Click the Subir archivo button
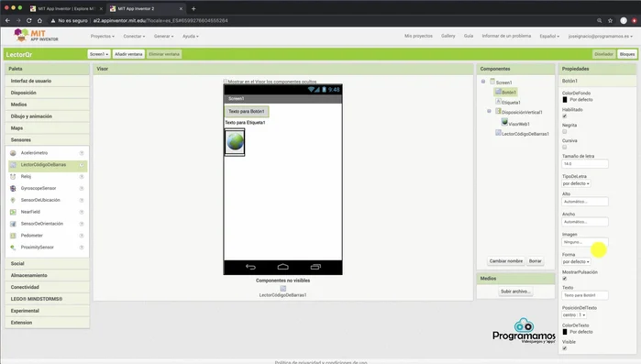The image size is (641, 364). pos(515,292)
